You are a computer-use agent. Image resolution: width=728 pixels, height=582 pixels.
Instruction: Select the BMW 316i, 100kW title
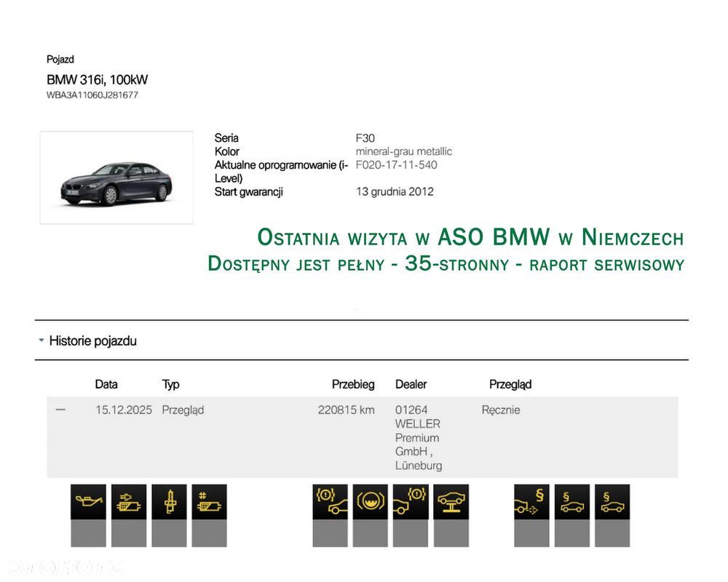[97, 80]
